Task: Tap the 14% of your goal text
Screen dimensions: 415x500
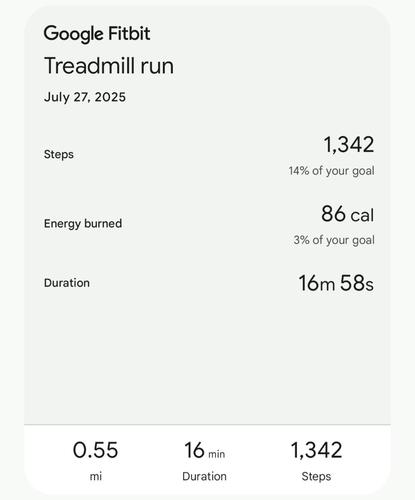Action: [332, 171]
